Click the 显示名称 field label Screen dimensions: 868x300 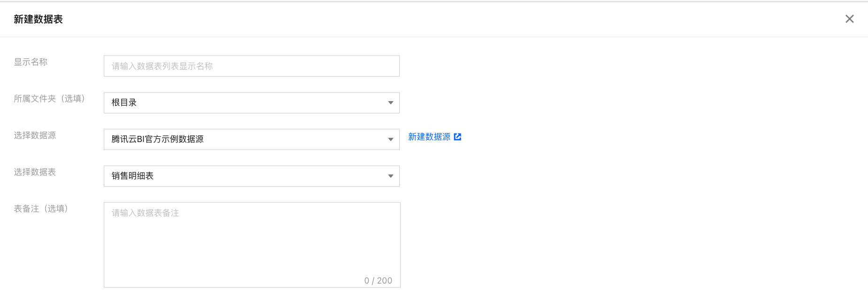[x=31, y=62]
